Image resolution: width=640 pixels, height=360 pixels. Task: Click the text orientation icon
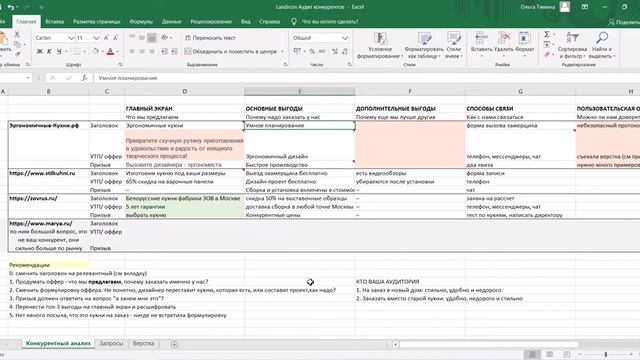pos(164,38)
